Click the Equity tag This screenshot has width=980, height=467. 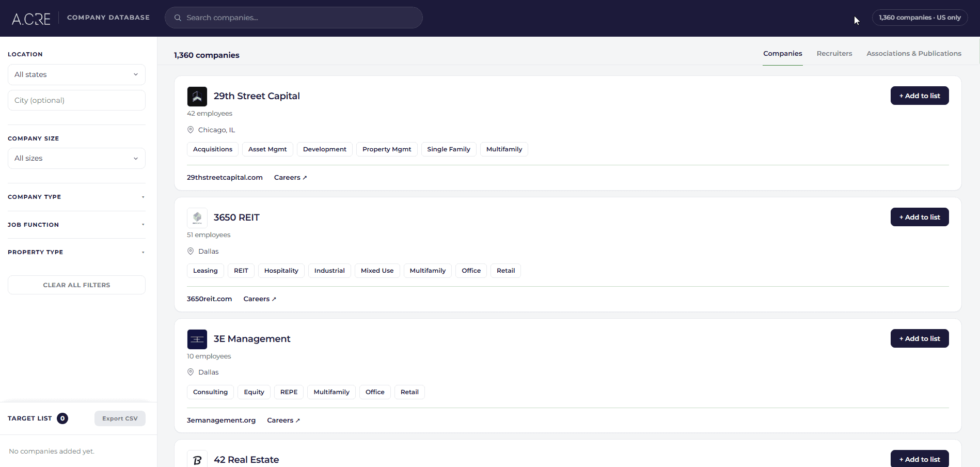(x=254, y=392)
